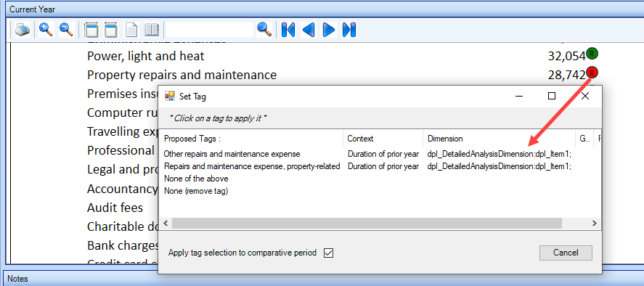Switch to the single page view icon
Screen dimensions: 644x286
[131, 30]
